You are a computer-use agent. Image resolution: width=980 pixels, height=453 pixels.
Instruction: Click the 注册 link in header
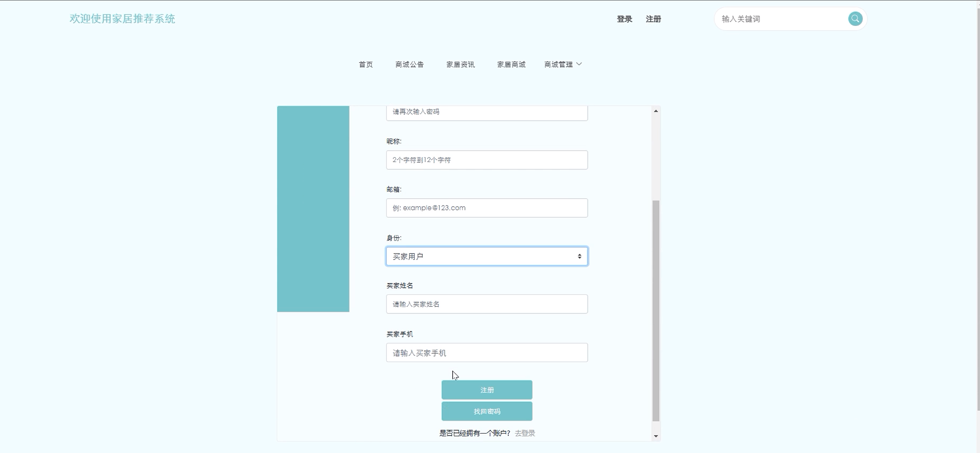(653, 19)
